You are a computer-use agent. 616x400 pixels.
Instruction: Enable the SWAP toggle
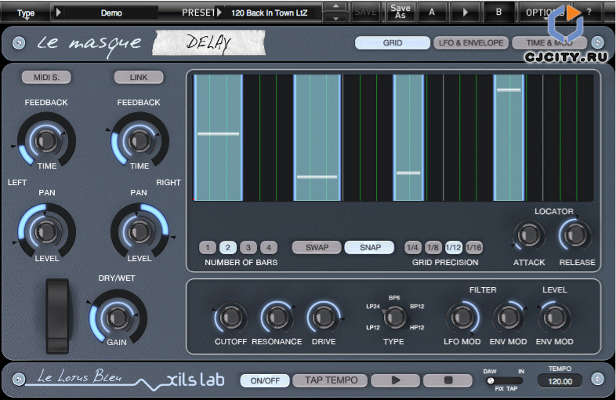point(317,247)
